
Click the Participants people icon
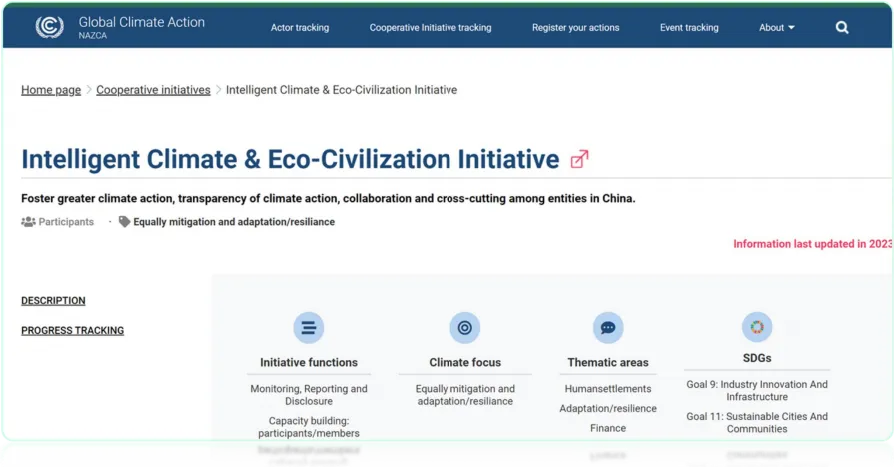pos(28,222)
